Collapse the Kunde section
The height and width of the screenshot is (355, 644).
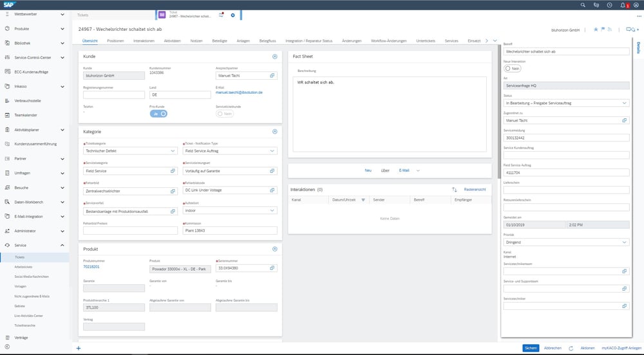point(275,57)
